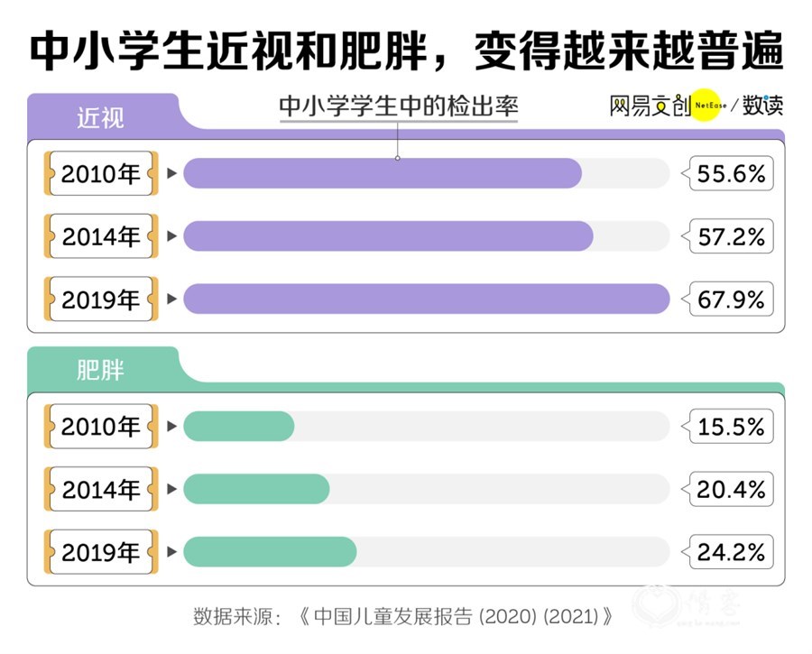This screenshot has height=654, width=812.
Task: Click the arrow beside 肥胖 2010年
Action: pyautogui.click(x=172, y=426)
